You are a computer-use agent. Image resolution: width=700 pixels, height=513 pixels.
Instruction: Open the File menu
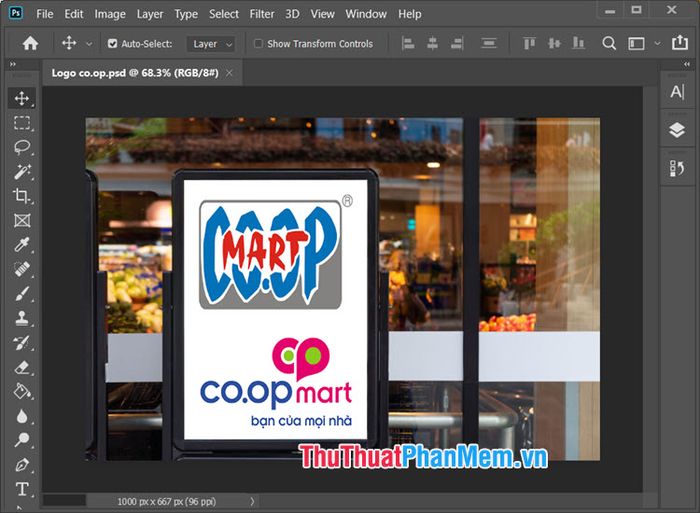[x=45, y=14]
